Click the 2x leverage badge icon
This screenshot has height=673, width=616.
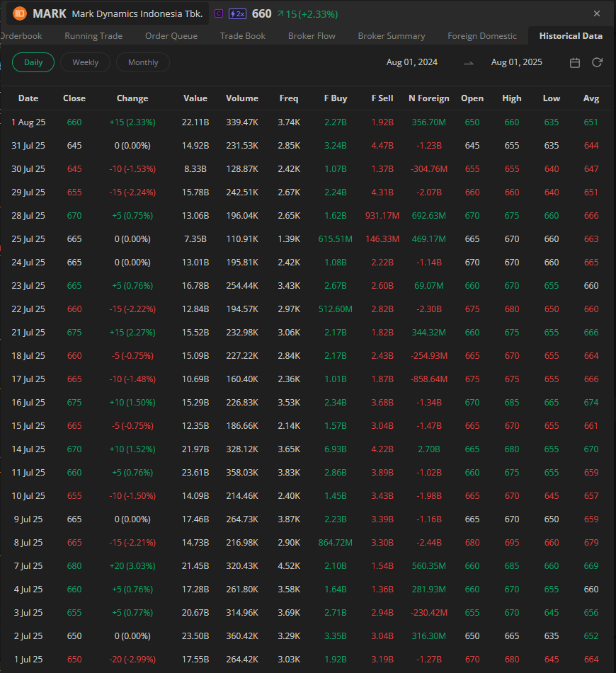coord(237,13)
